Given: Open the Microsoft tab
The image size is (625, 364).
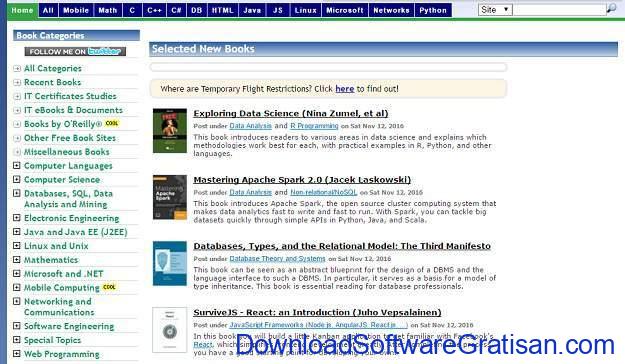Looking at the screenshot, I should [345, 10].
